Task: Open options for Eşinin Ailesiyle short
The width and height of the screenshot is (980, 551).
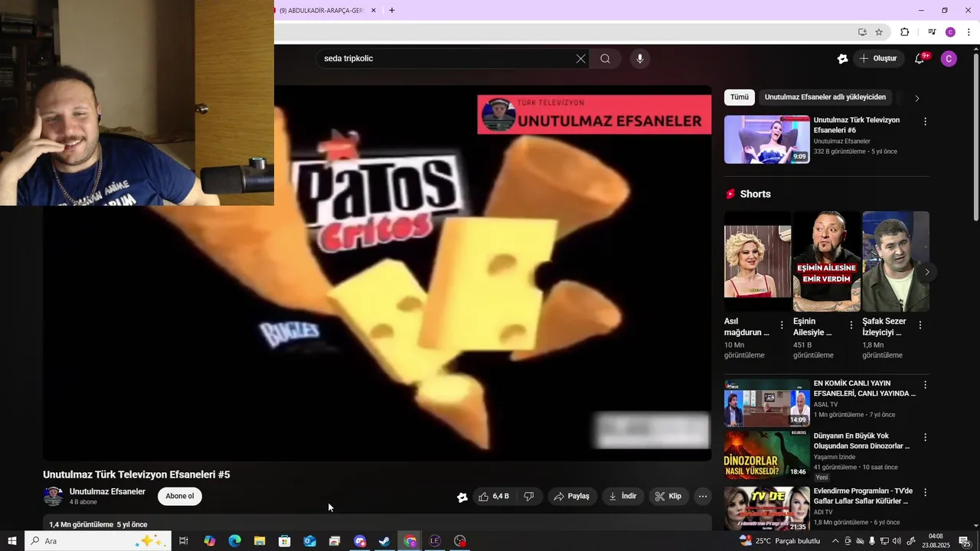Action: click(x=851, y=325)
